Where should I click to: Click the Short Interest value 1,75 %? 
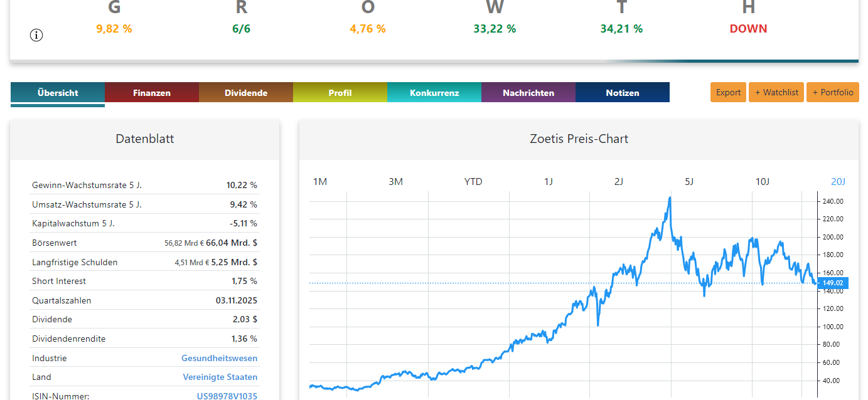pyautogui.click(x=244, y=281)
